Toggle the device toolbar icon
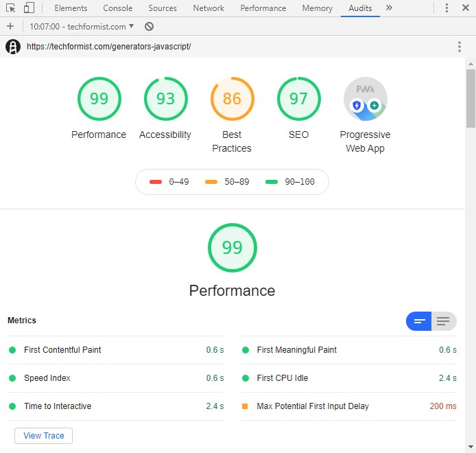 coord(29,8)
